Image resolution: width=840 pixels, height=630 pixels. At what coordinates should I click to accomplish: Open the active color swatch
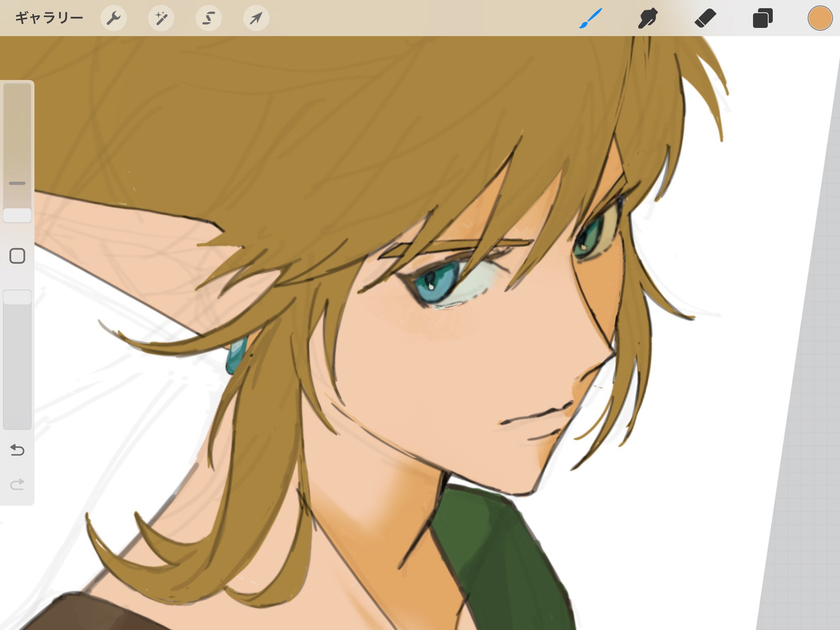coord(820,18)
